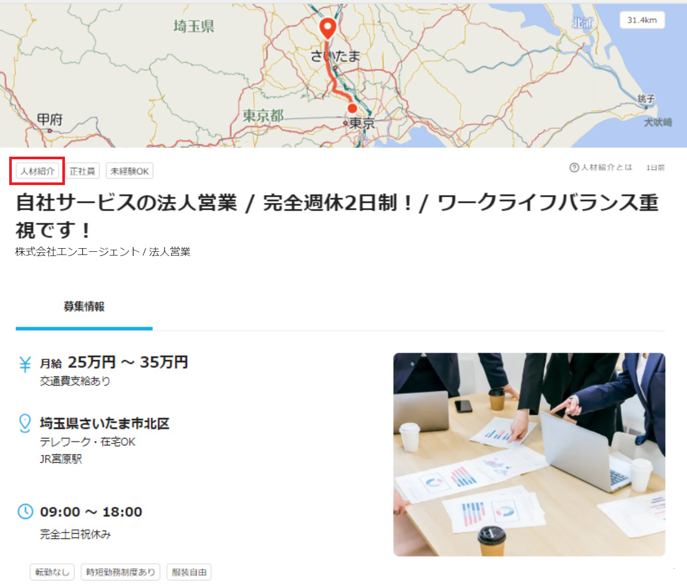687x585 pixels.
Task: Click the 1日前 posted date text
Action: 655,167
